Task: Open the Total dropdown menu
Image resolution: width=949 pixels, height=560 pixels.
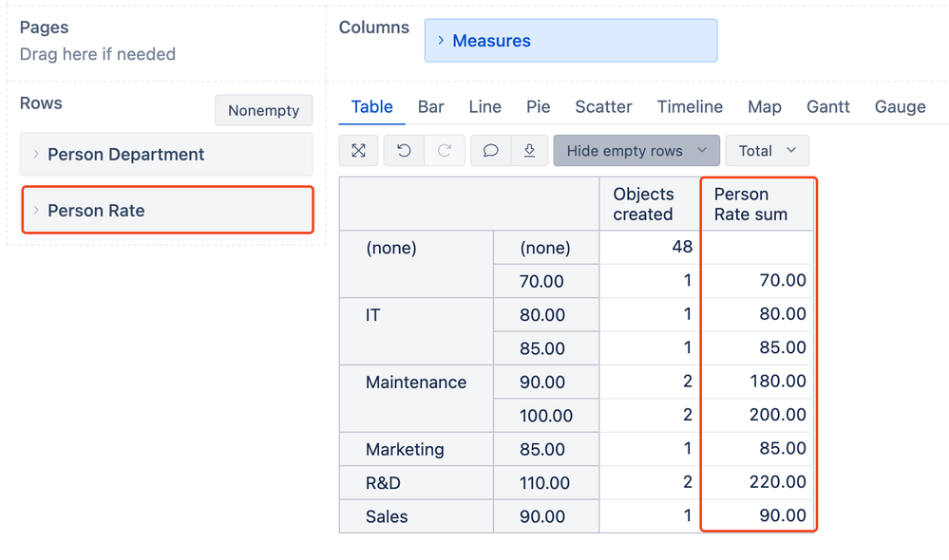Action: (x=767, y=151)
